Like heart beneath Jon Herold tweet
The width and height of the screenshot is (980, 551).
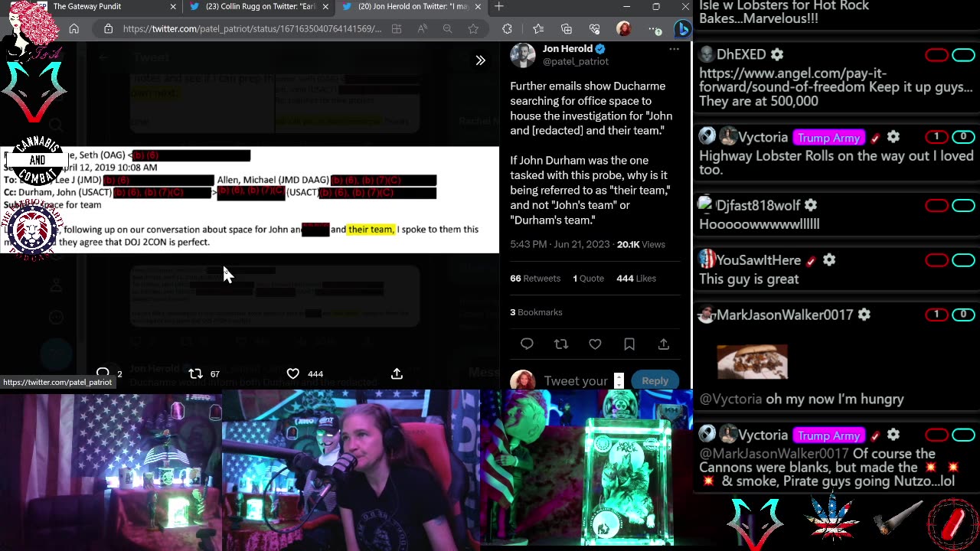tap(595, 344)
